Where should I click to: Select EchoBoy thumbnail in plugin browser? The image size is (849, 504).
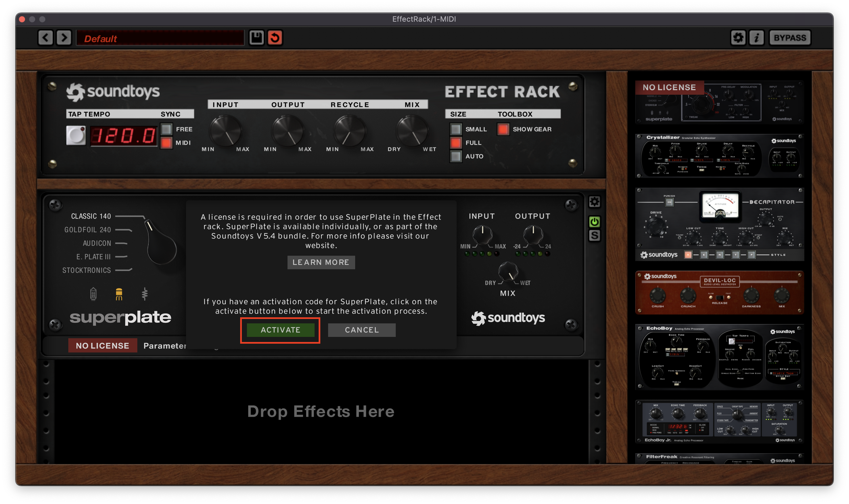click(x=719, y=357)
